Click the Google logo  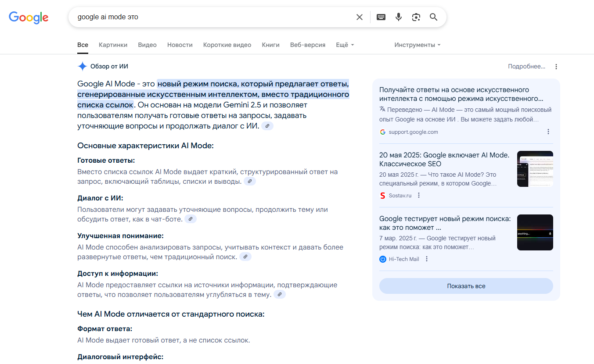29,17
